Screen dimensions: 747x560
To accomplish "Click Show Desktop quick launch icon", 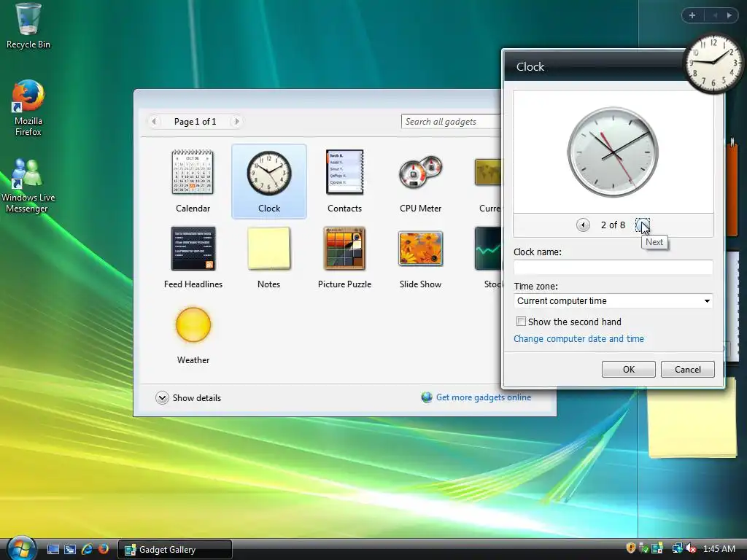I will click(x=53, y=549).
